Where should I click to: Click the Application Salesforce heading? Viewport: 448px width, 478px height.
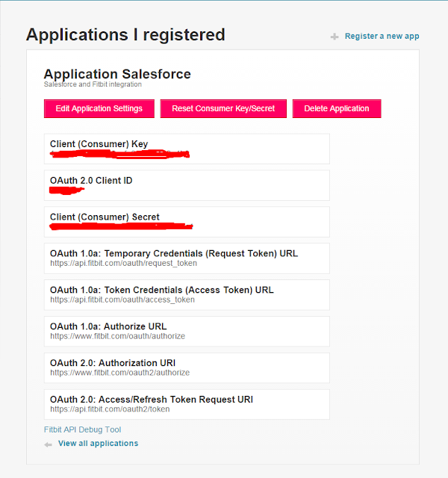[117, 74]
